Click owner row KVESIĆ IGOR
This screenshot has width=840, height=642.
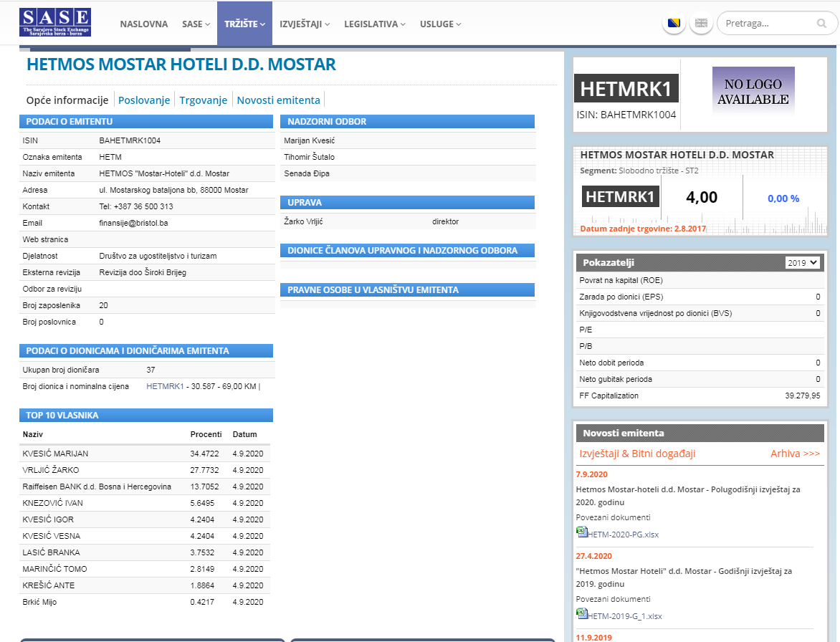(x=145, y=519)
